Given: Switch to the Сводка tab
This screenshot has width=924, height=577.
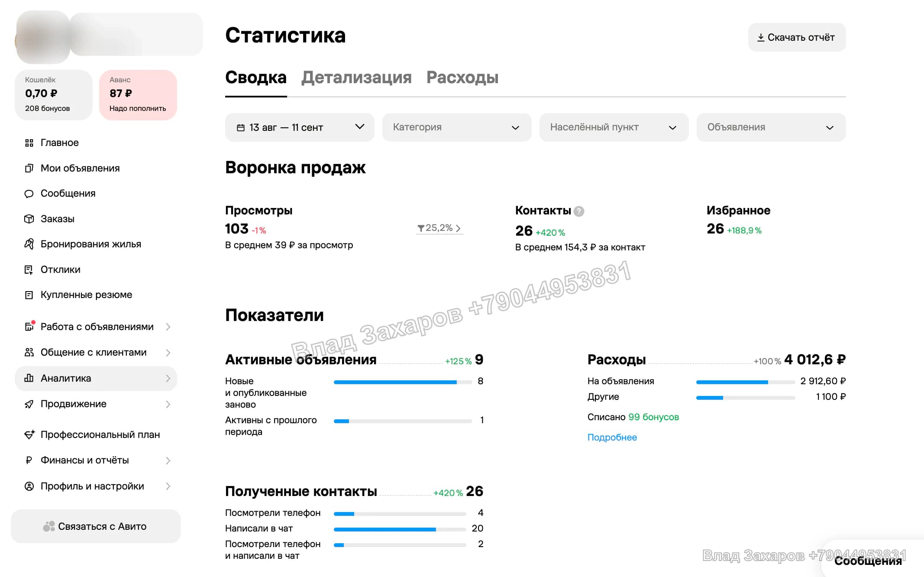Looking at the screenshot, I should (x=256, y=77).
